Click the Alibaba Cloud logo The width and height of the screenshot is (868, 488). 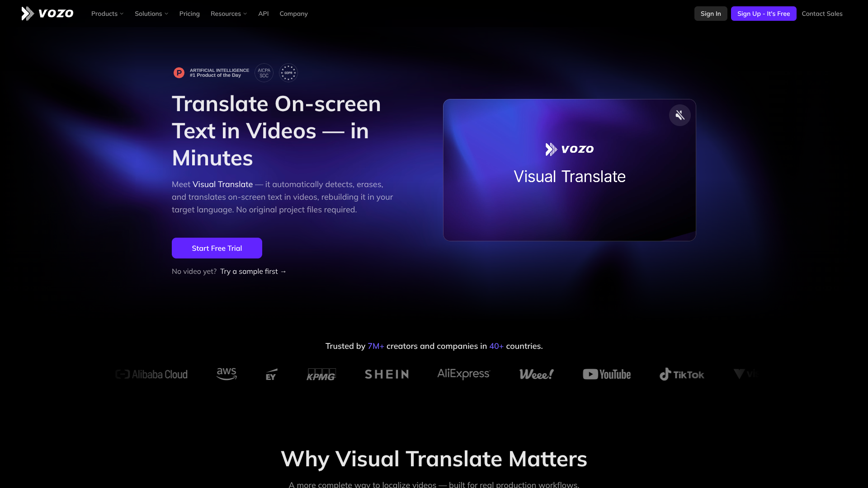[x=151, y=374]
